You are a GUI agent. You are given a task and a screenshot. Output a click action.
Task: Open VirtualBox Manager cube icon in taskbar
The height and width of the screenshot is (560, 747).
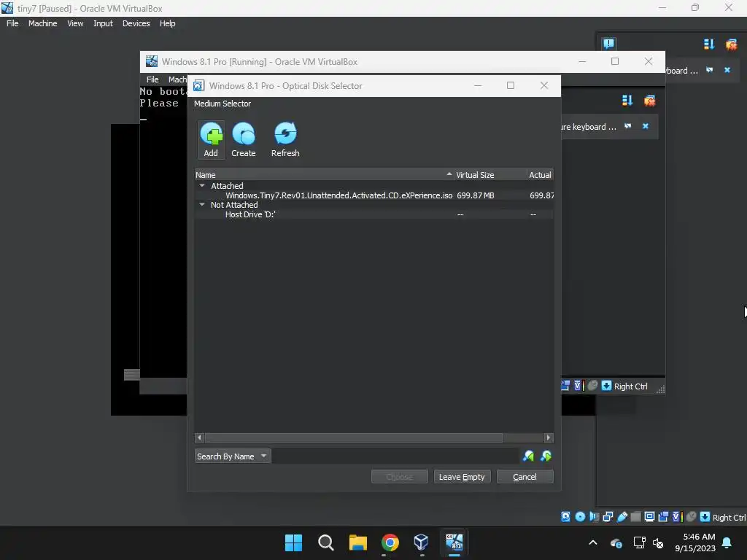[422, 542]
